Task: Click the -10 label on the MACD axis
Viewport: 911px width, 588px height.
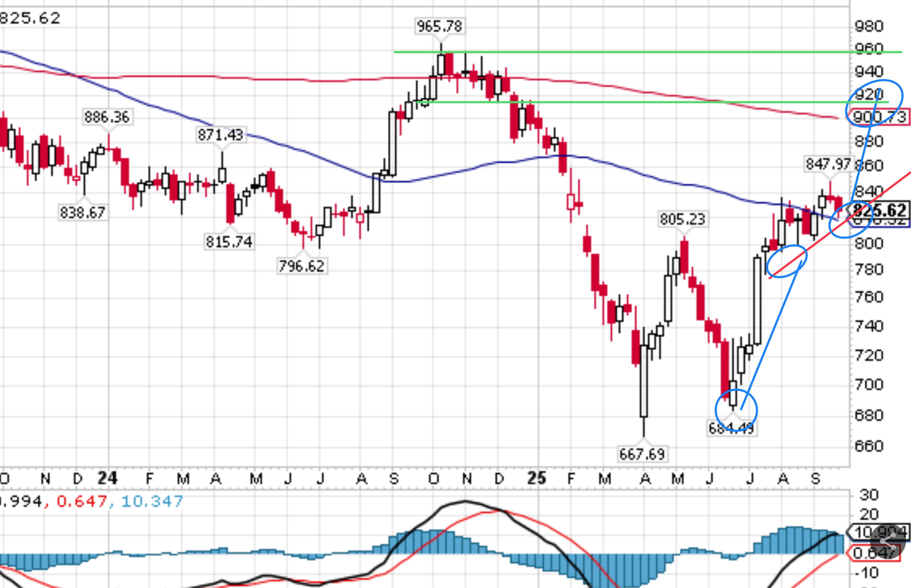Action: [x=866, y=573]
